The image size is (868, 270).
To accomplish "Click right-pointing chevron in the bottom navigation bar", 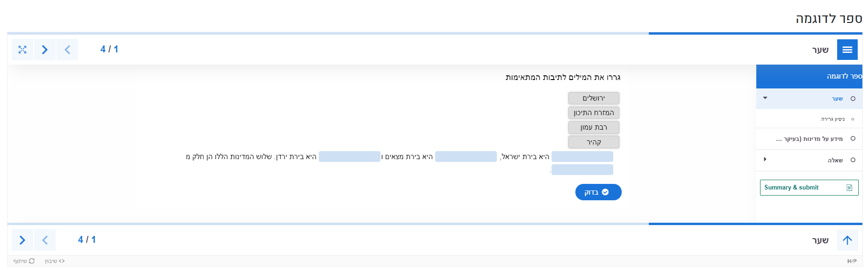I will (x=22, y=240).
